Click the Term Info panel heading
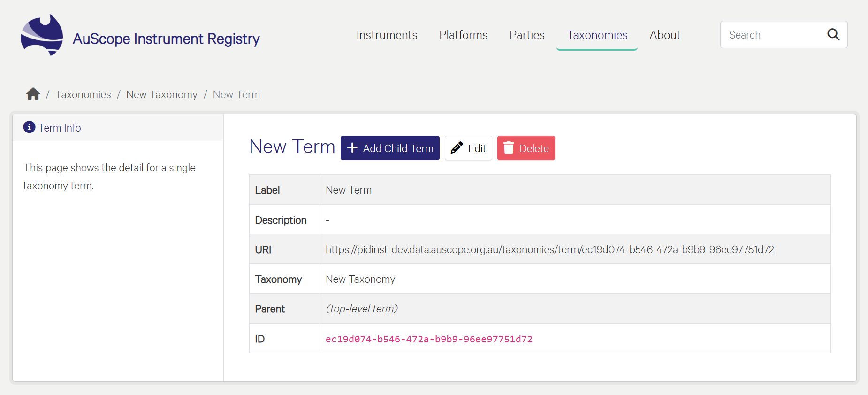Image resolution: width=868 pixels, height=395 pixels. tap(60, 128)
